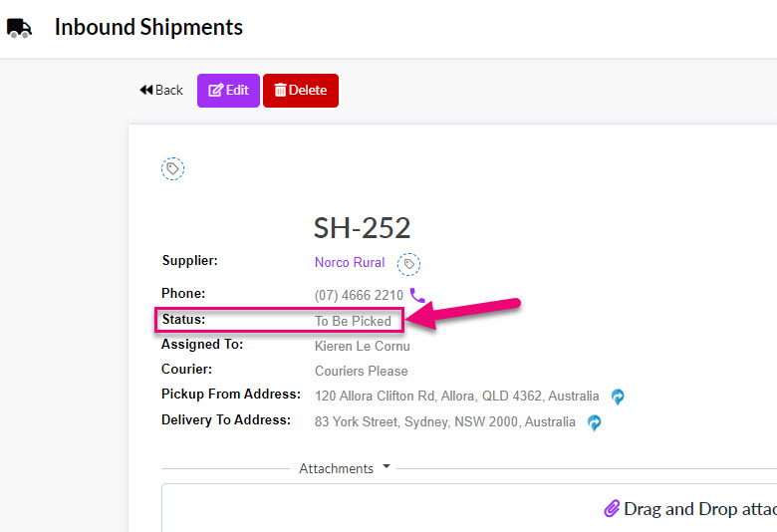This screenshot has height=532, width=777.
Task: Click the truck icon in the header
Action: 19,28
